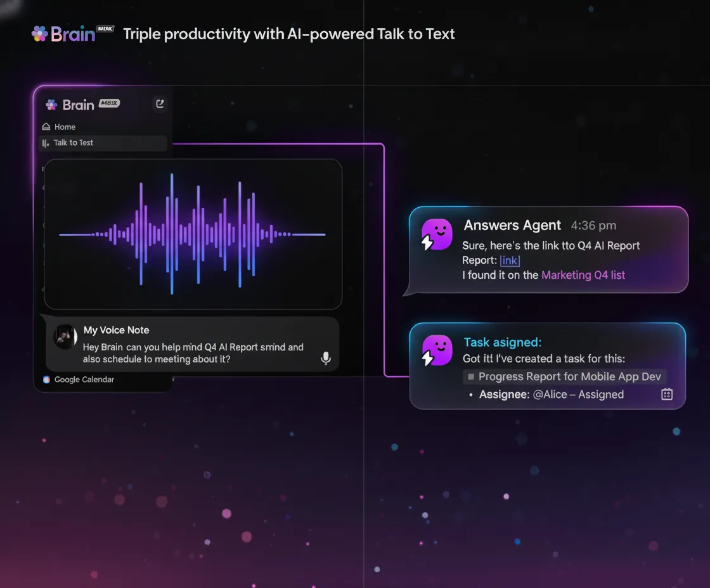The image size is (710, 588).
Task: Click the Brain flower logo in the sidebar panel
Action: pos(51,105)
